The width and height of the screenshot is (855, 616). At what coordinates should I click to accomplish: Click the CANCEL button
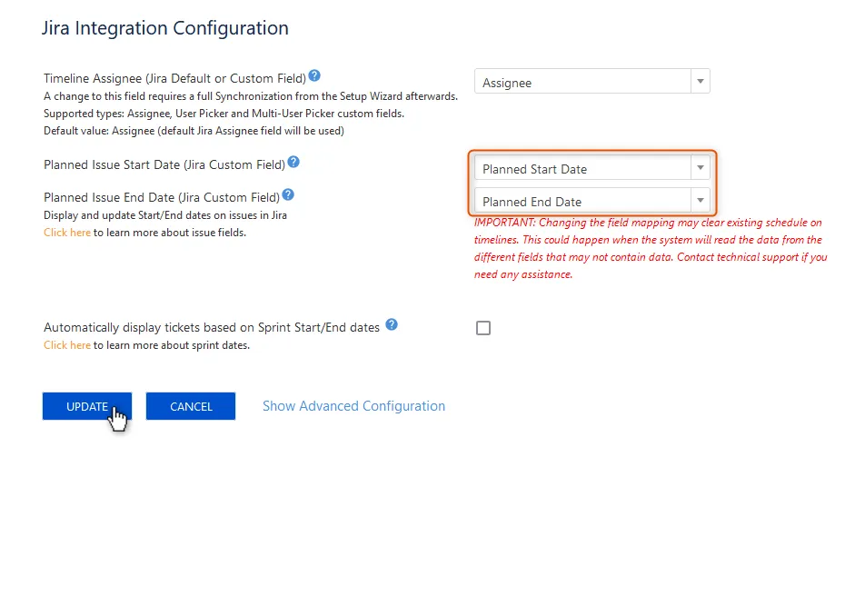[x=191, y=406]
